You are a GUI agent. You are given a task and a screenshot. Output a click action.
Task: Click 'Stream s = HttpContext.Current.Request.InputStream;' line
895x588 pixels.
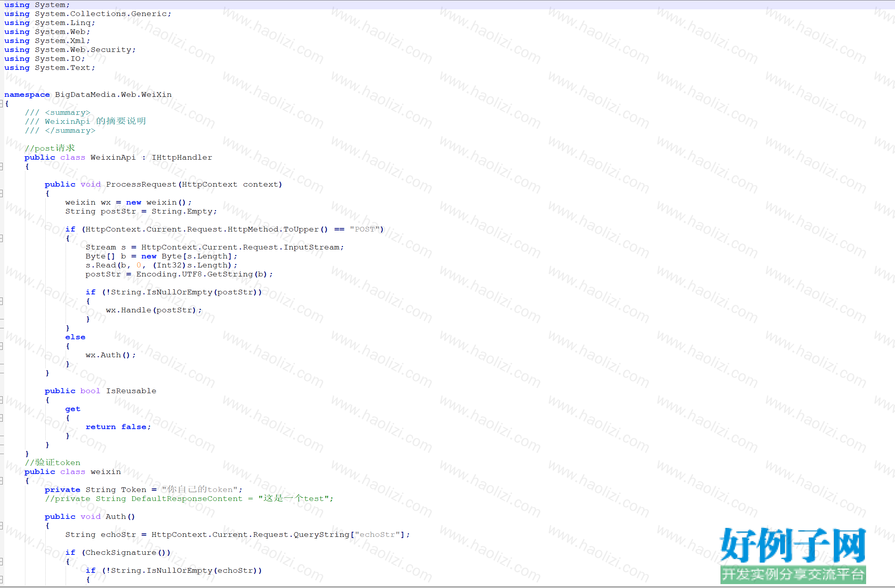215,247
